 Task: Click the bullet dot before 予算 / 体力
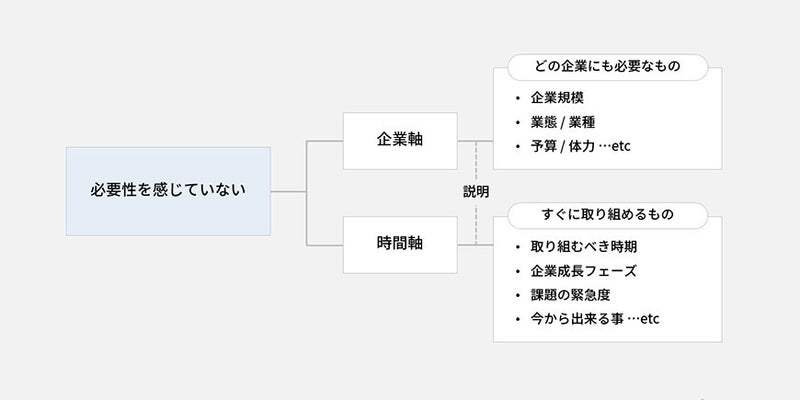518,147
